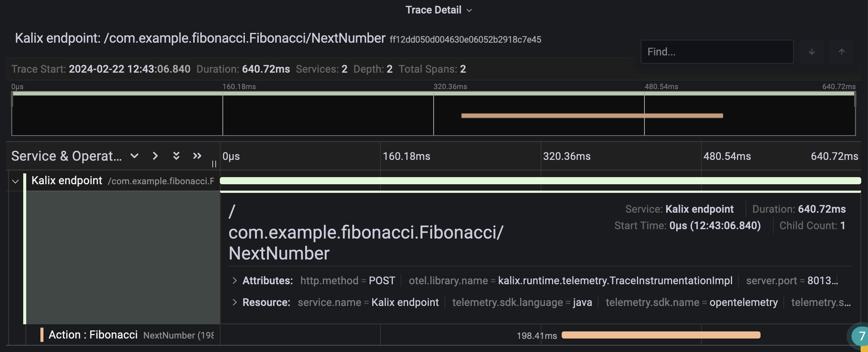Click inside the Find search field
Viewport: 868px width, 352px height.
[x=717, y=52]
